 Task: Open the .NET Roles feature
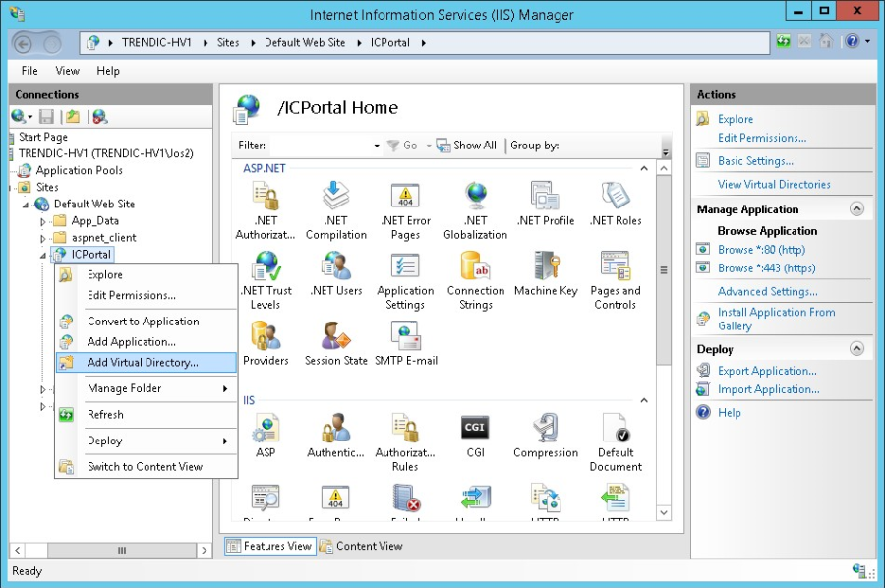(616, 205)
